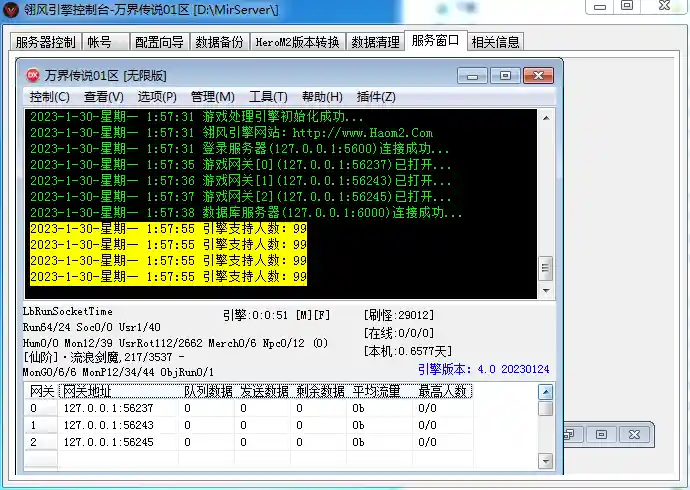Click the 游戏网关[0] 已打开 log line
The height and width of the screenshot is (490, 690).
coord(240,165)
